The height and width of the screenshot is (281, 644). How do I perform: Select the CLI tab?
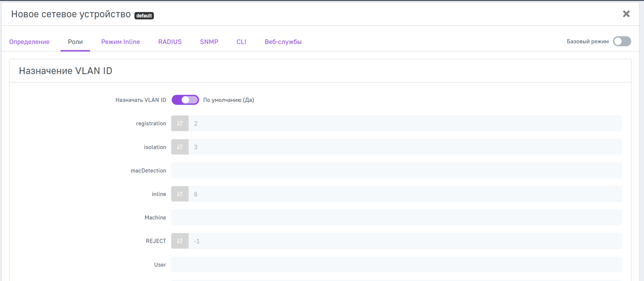pyautogui.click(x=242, y=42)
